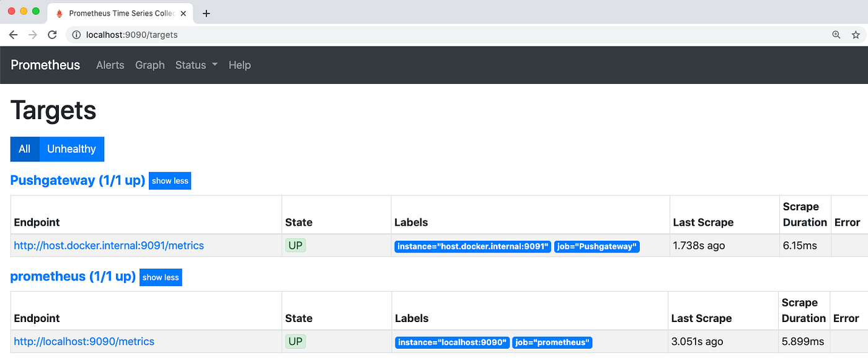Viewport: 868px width, 358px height.
Task: Open the Help page from the navbar
Action: [x=239, y=65]
